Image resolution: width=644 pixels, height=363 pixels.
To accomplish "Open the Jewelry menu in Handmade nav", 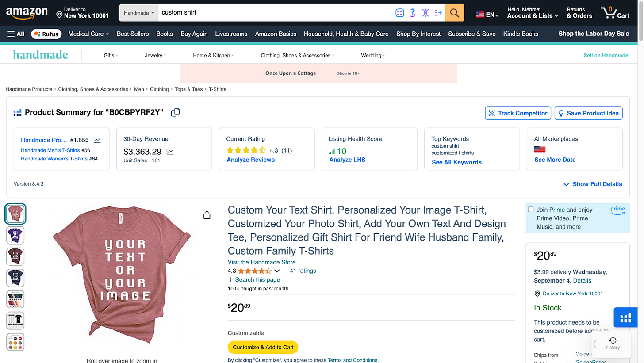I will tap(155, 55).
